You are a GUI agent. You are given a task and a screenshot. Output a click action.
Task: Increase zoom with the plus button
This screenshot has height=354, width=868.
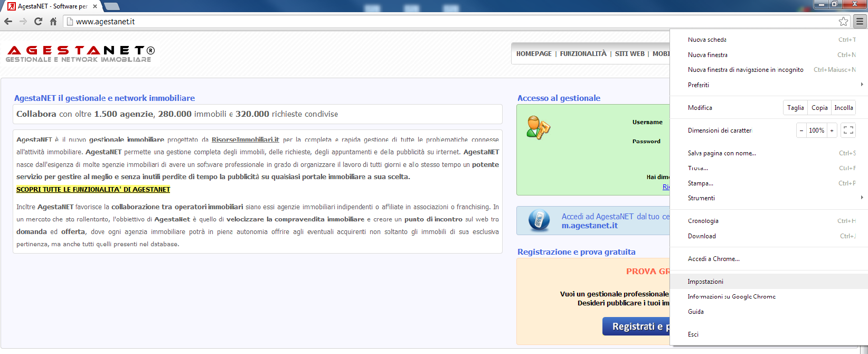point(832,131)
